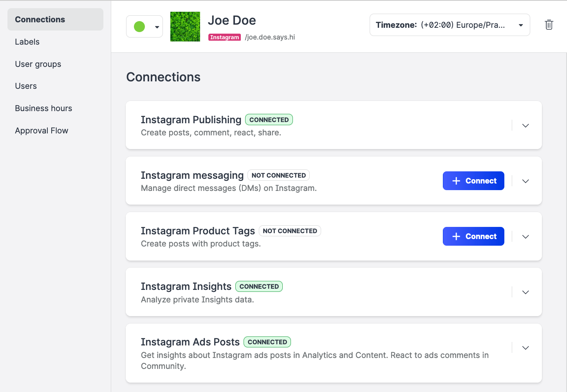Go to User groups section
567x392 pixels.
[38, 64]
